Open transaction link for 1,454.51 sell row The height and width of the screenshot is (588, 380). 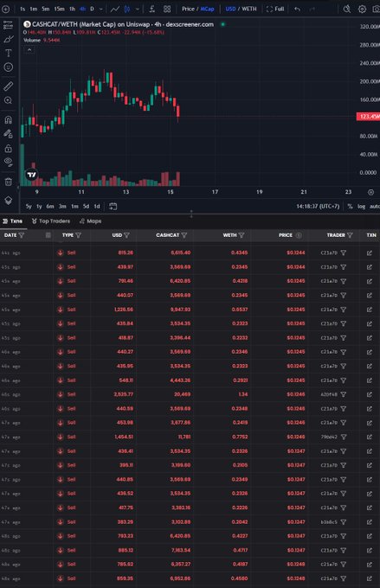[x=370, y=437]
